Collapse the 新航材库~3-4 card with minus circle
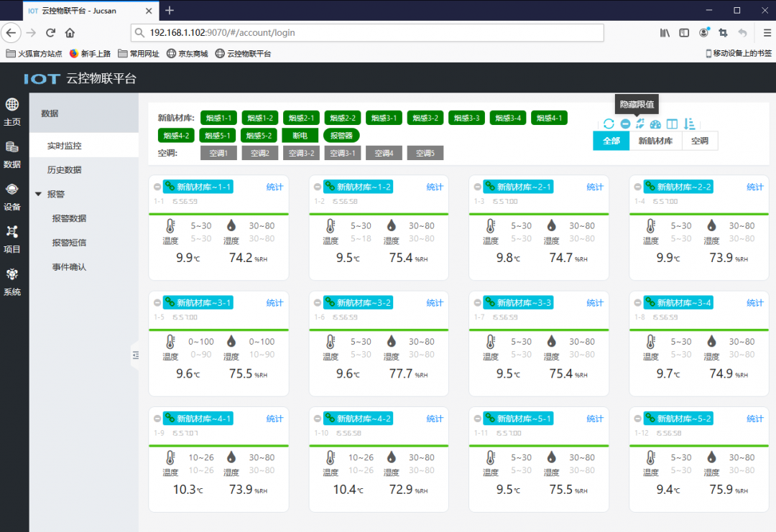 638,302
